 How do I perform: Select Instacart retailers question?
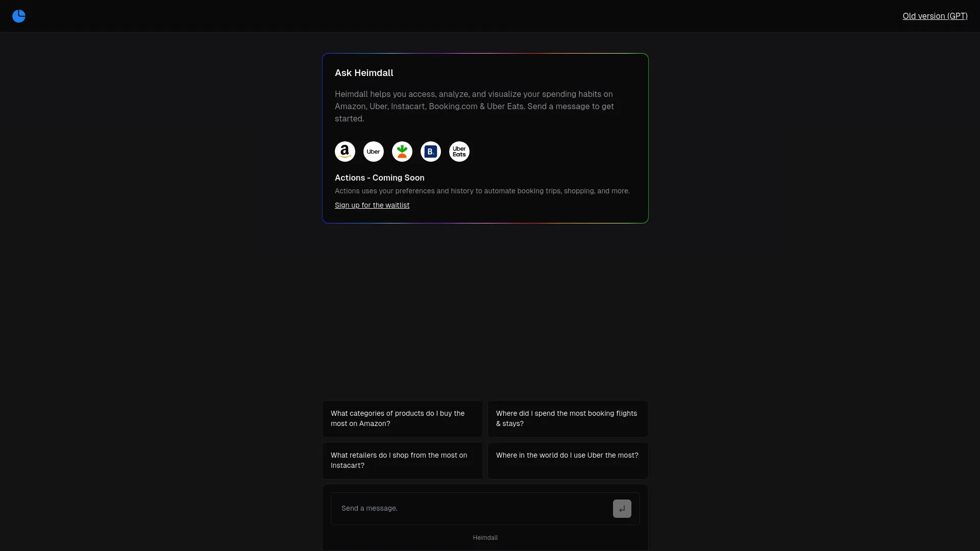coord(402,460)
